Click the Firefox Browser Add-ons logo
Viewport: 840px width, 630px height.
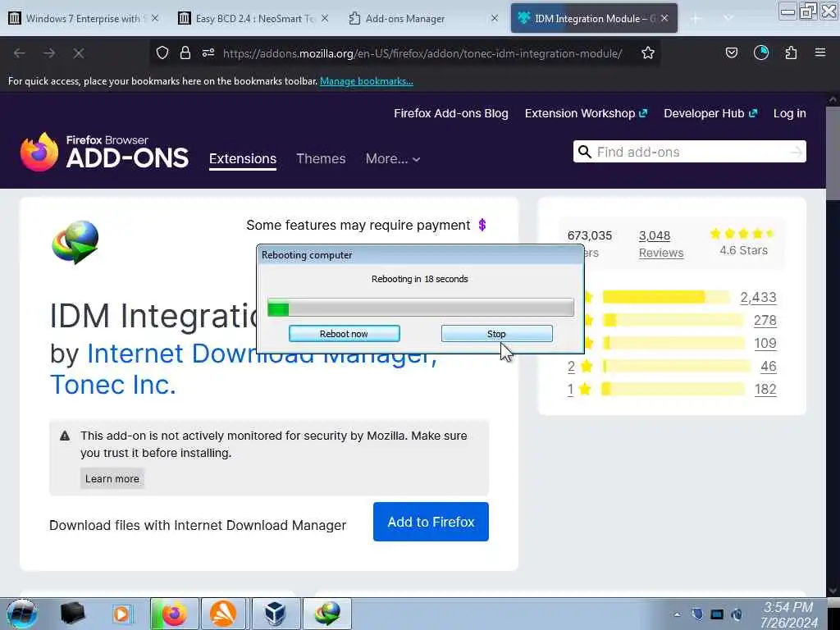pyautogui.click(x=104, y=152)
